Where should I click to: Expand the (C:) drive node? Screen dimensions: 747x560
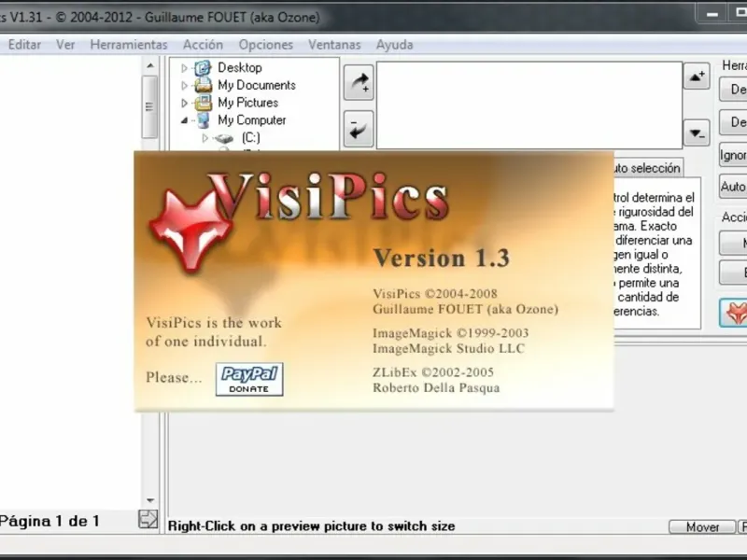point(204,138)
